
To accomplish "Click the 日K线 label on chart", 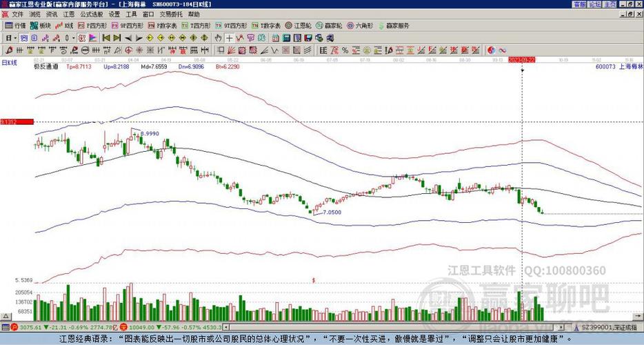I will pyautogui.click(x=10, y=63).
